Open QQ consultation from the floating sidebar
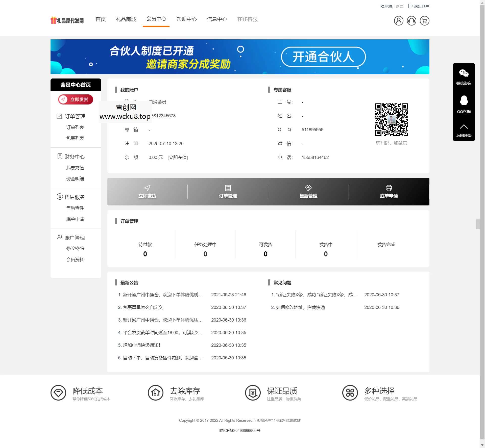 point(464,101)
